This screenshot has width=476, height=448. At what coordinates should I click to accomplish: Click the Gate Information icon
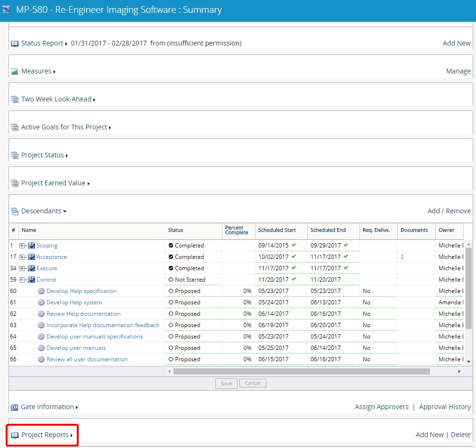point(14,407)
